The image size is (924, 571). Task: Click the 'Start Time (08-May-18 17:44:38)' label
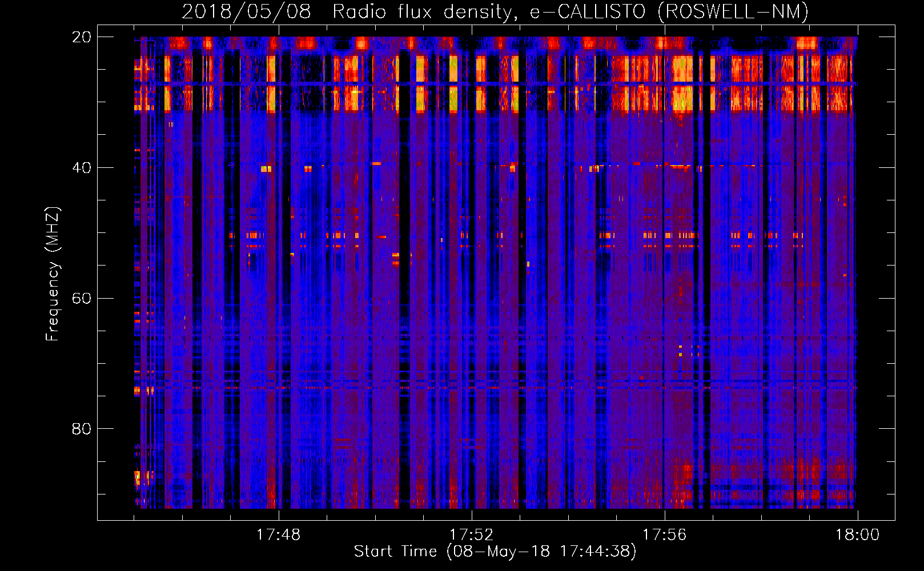coord(495,552)
